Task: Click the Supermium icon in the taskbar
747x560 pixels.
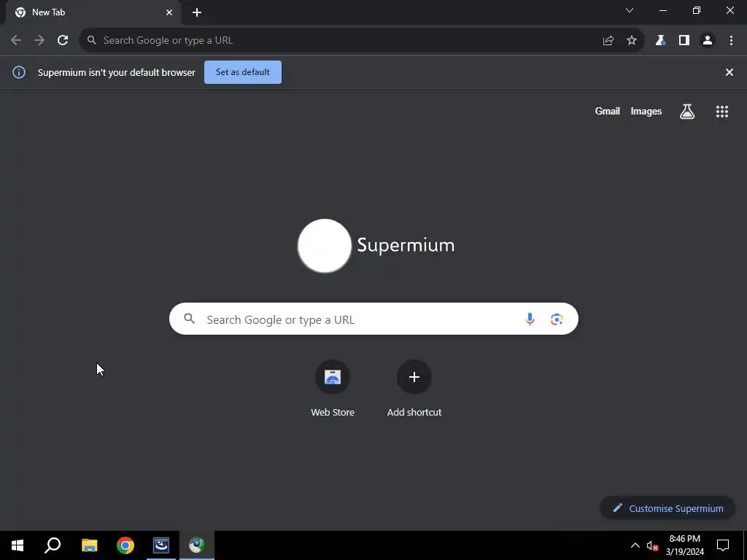Action: tap(197, 545)
